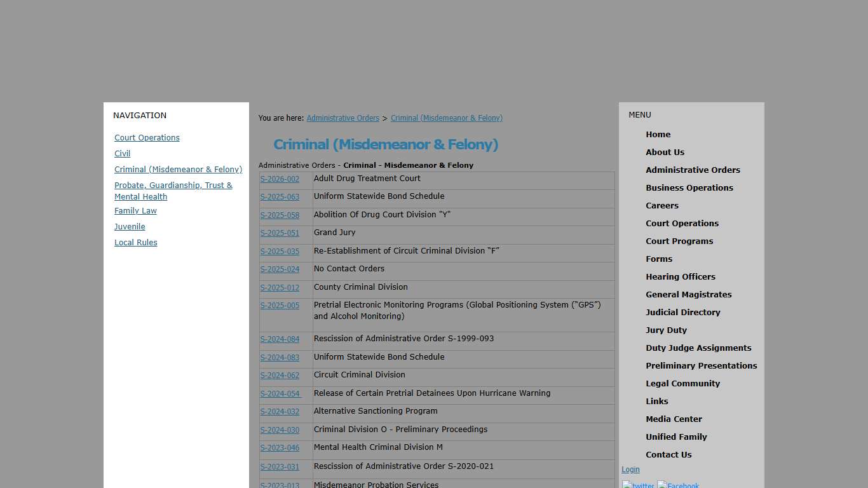Open Administrative Orders in the breadcrumb trail
This screenshot has height=488, width=868.
343,118
